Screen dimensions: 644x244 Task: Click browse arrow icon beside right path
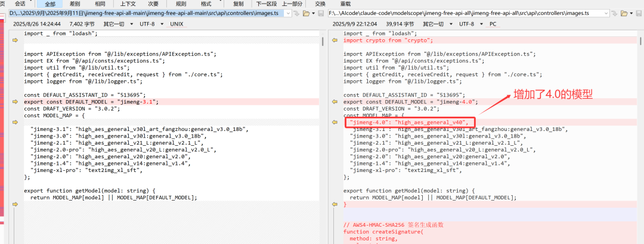pos(614,13)
